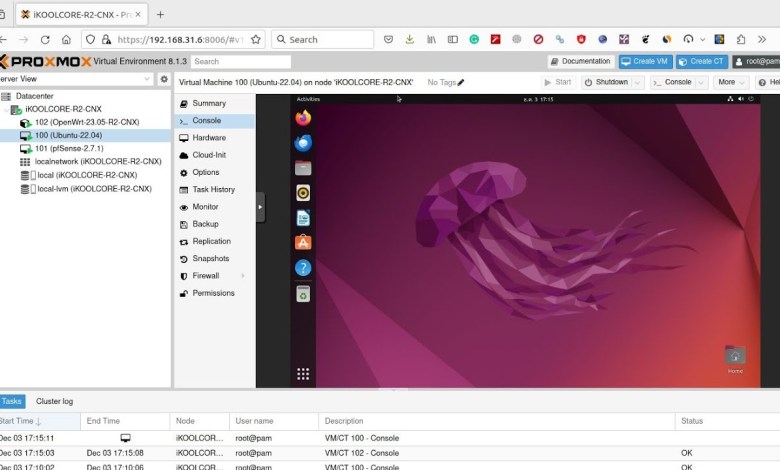Open Help icon in Ubuntu dock
780x470 pixels.
pos(303,268)
